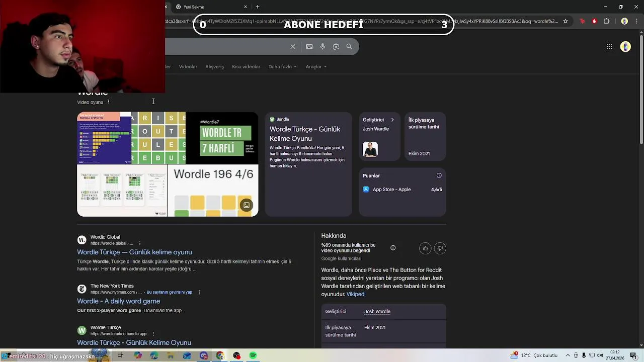Expand the Daha fazla filter menu
Viewport: 644px width, 362px height.
pyautogui.click(x=282, y=66)
